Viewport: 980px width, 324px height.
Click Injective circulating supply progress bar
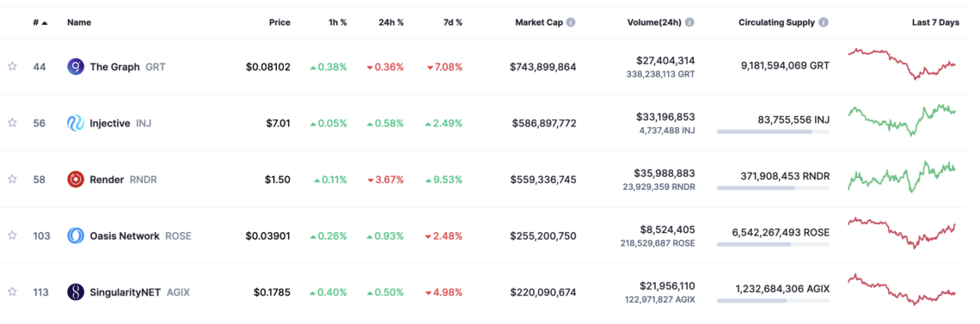(773, 131)
